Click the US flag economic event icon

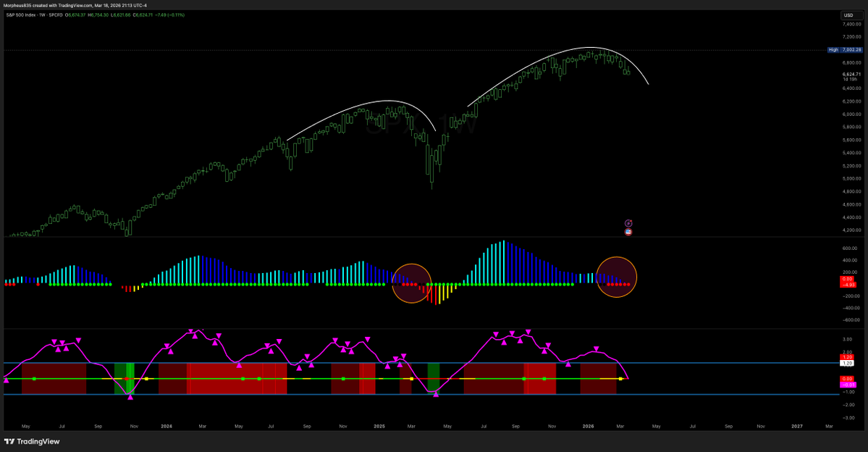tap(628, 232)
